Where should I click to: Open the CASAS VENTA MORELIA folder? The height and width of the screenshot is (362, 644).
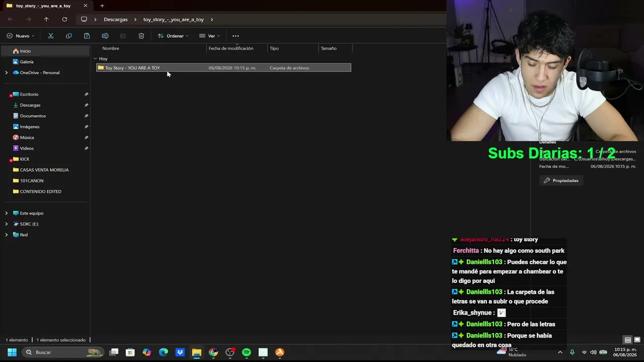45,170
